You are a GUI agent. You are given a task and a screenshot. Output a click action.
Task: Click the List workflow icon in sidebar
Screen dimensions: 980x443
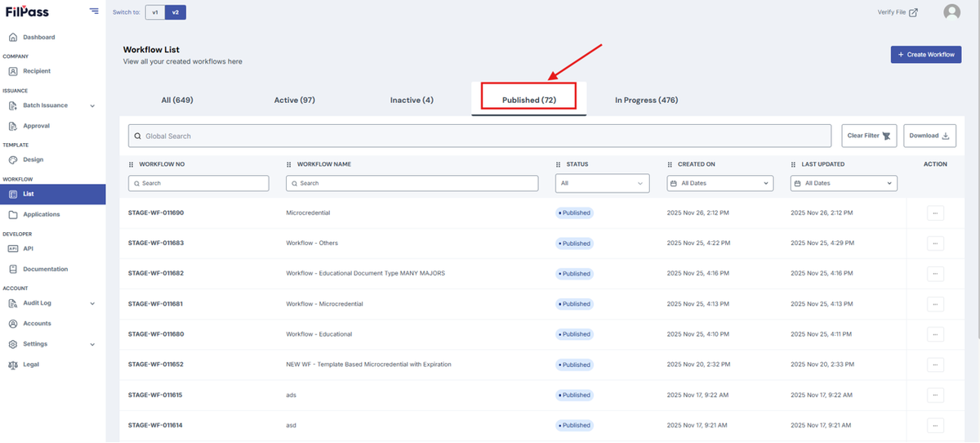(13, 195)
